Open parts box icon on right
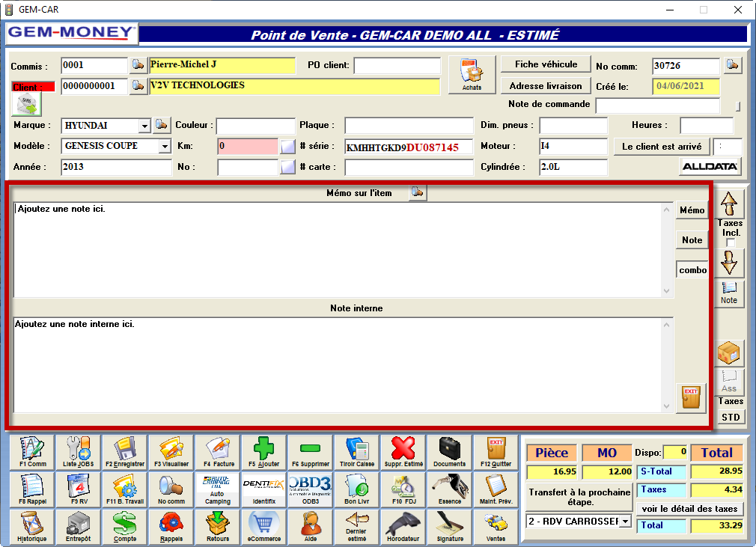 point(728,353)
